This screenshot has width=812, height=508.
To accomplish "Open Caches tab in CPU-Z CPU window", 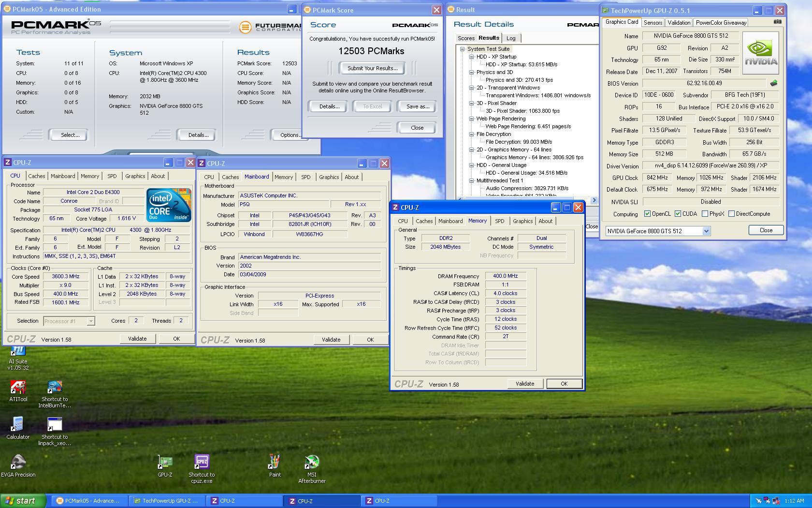I will (36, 176).
